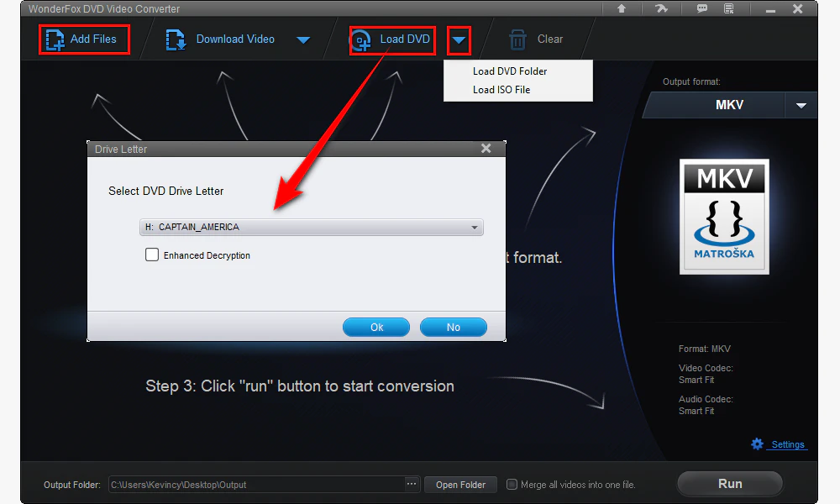Image resolution: width=840 pixels, height=504 pixels.
Task: Expand the Load DVD dropdown arrow
Action: tap(459, 40)
